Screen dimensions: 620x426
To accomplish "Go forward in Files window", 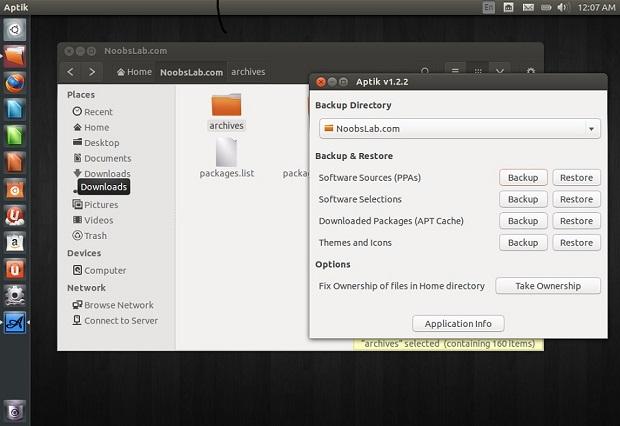I will (x=92, y=72).
